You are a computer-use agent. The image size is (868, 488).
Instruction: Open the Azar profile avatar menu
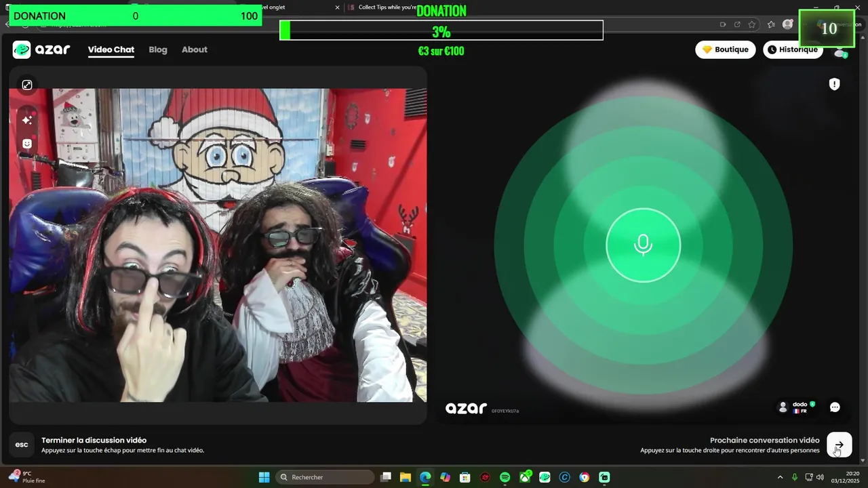[840, 52]
